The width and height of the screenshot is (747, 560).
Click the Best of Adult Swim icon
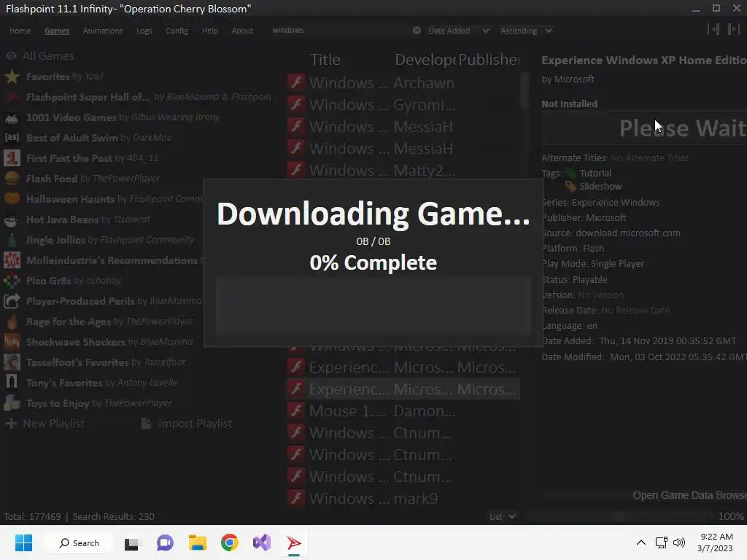(x=12, y=138)
